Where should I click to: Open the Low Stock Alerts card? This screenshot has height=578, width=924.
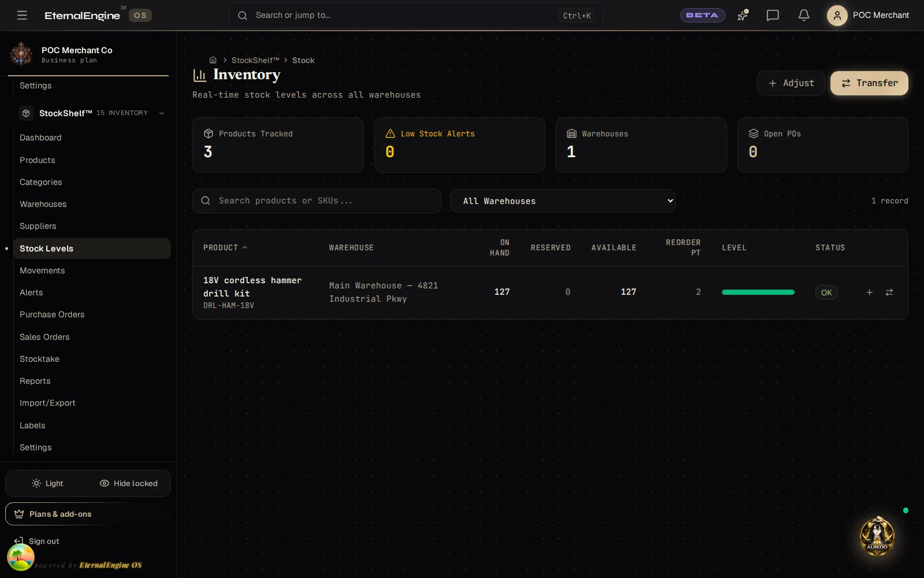[459, 145]
